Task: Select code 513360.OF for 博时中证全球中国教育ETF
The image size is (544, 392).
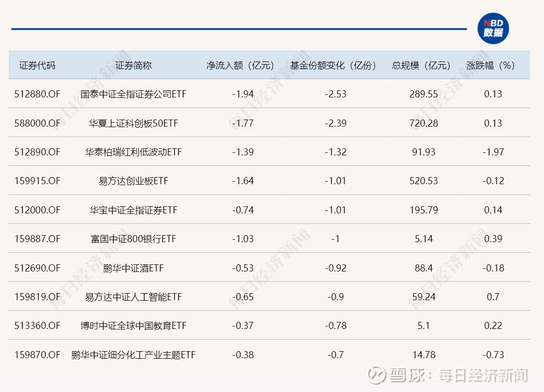Action: click(38, 326)
